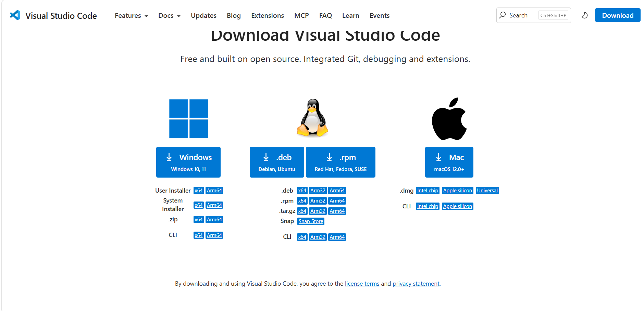
Task: Open the Learn page
Action: click(x=351, y=15)
